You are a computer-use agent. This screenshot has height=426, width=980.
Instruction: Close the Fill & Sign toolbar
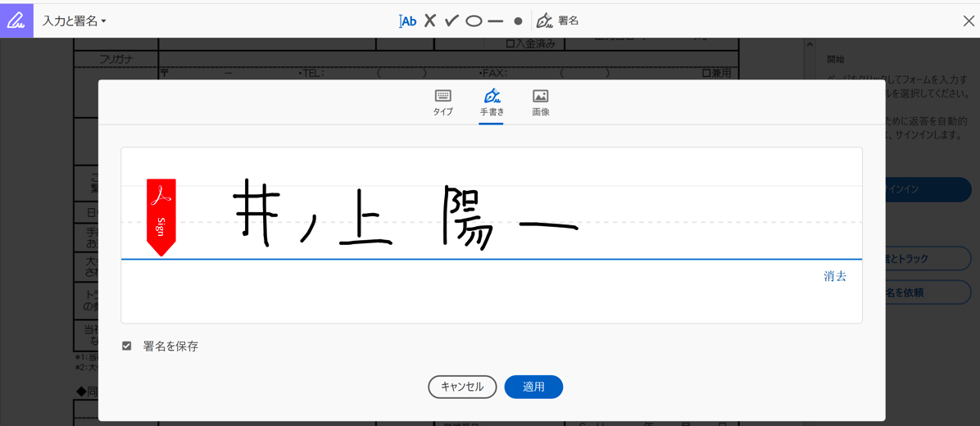[x=968, y=20]
